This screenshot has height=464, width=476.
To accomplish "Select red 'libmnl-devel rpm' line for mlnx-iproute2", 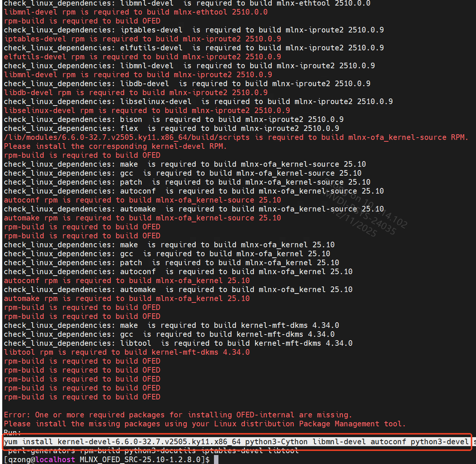I will click(138, 75).
